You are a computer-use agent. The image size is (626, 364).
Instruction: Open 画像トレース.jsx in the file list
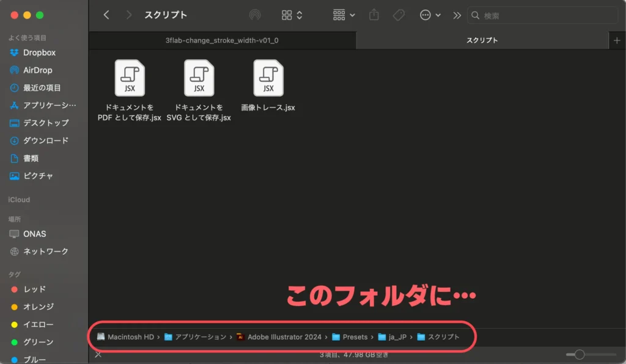[x=268, y=78]
